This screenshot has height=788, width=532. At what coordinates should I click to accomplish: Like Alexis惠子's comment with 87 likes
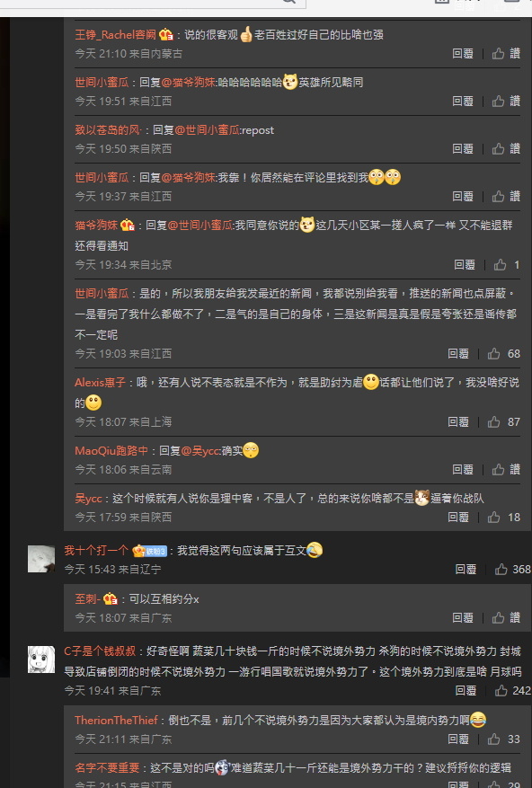(x=504, y=421)
